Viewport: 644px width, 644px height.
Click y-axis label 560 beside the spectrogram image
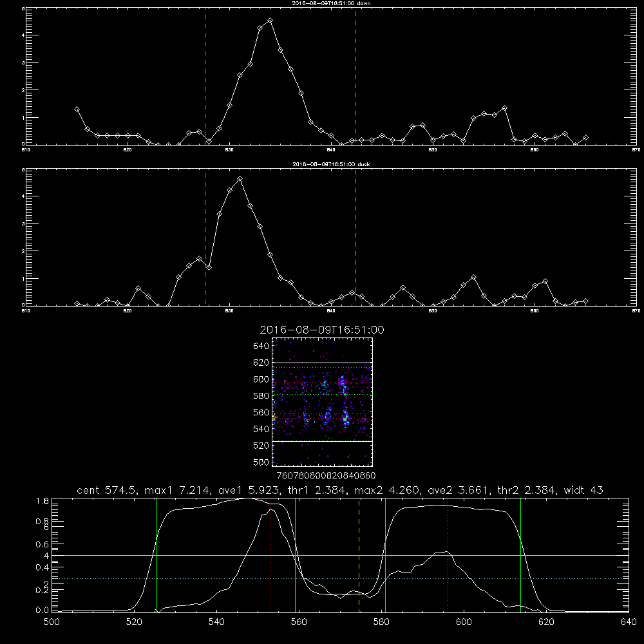261,412
